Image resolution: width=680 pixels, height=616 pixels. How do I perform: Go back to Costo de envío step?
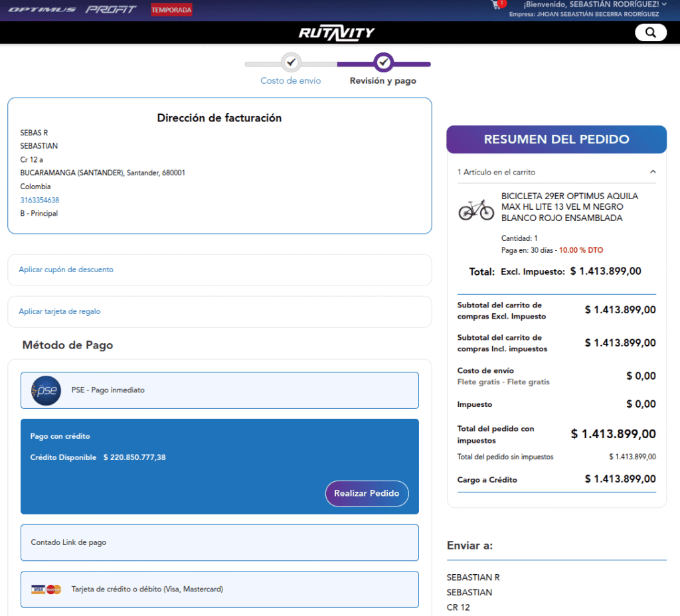(290, 81)
